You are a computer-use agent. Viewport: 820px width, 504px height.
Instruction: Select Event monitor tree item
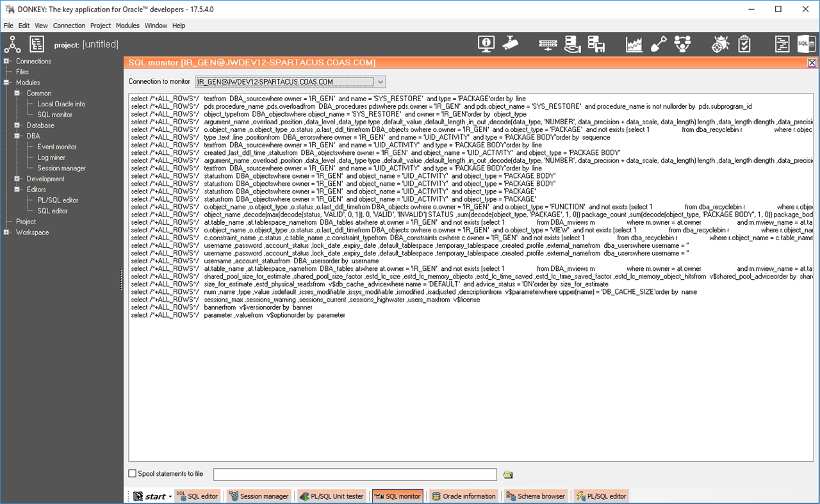coord(56,147)
